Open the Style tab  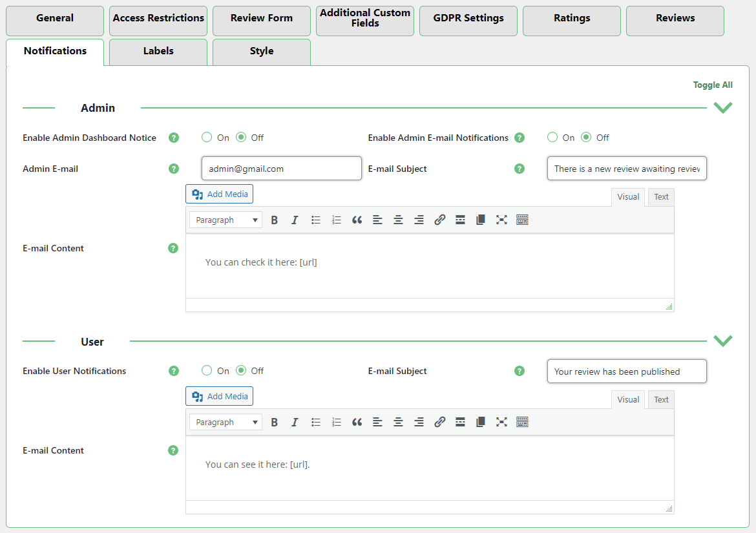[x=261, y=52]
